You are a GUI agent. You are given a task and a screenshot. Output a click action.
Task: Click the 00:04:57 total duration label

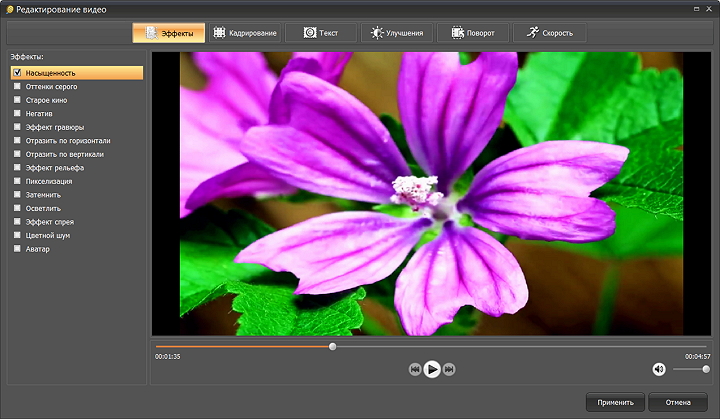tap(698, 357)
